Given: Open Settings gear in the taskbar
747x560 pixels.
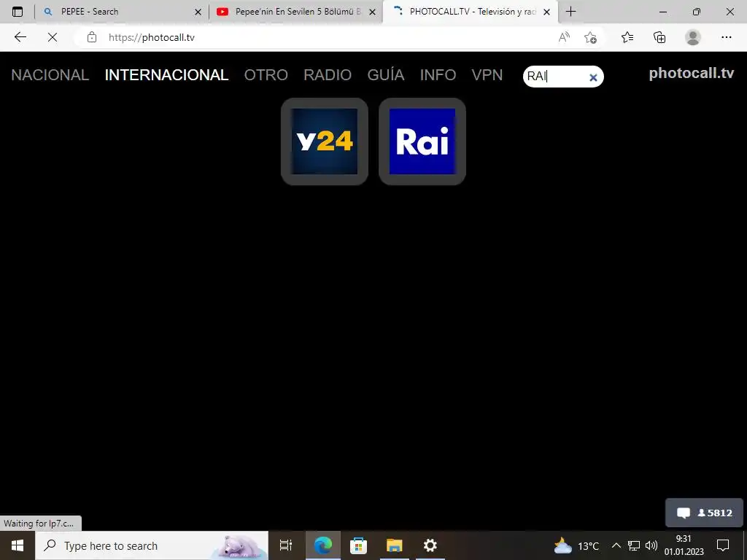Looking at the screenshot, I should pos(430,545).
